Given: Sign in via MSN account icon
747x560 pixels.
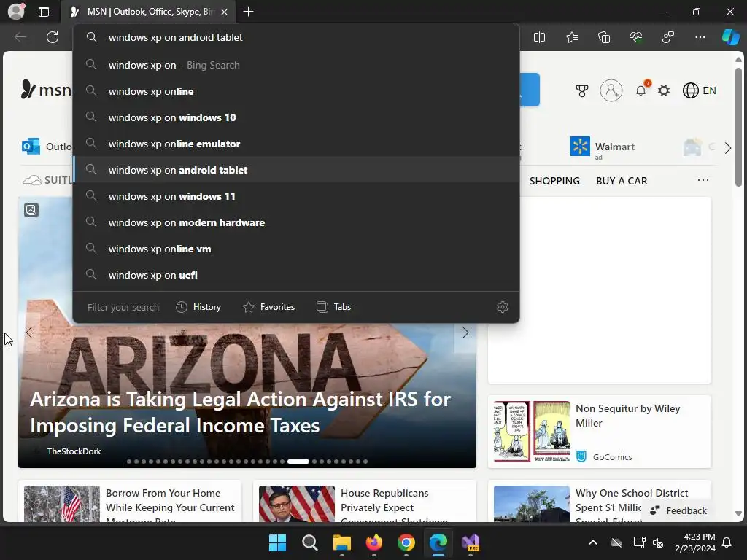Looking at the screenshot, I should click(611, 90).
